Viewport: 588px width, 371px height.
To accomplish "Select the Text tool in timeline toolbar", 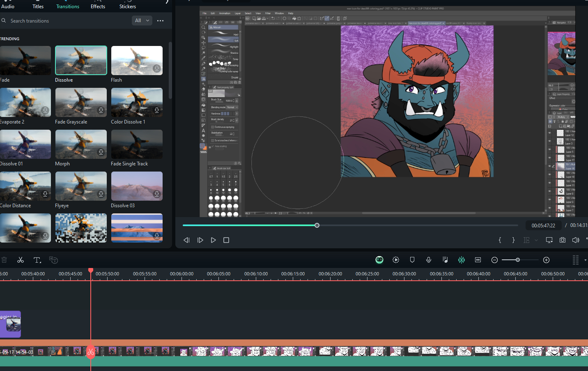I will pos(37,260).
